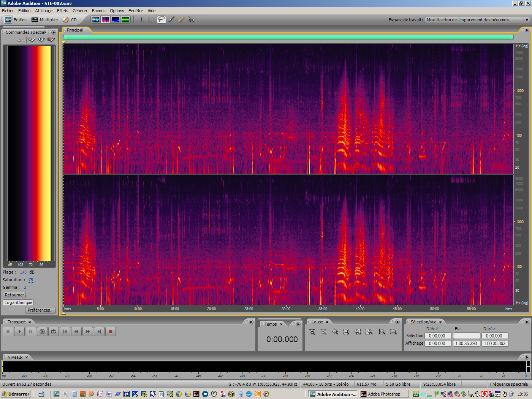Toggle loop playback in the Transport panel
Image resolution: width=532 pixels, height=399 pixels.
point(53,331)
